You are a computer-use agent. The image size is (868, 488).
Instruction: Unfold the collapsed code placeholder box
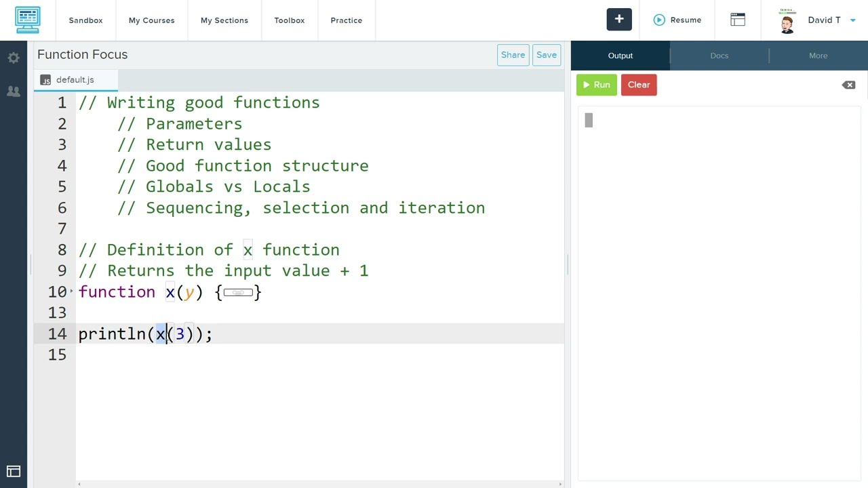pyautogui.click(x=238, y=292)
